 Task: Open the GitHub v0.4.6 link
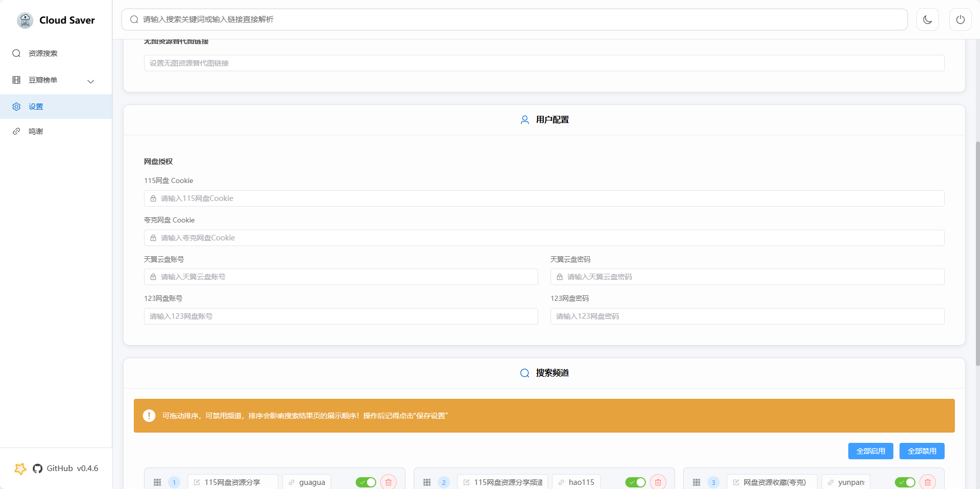point(66,468)
